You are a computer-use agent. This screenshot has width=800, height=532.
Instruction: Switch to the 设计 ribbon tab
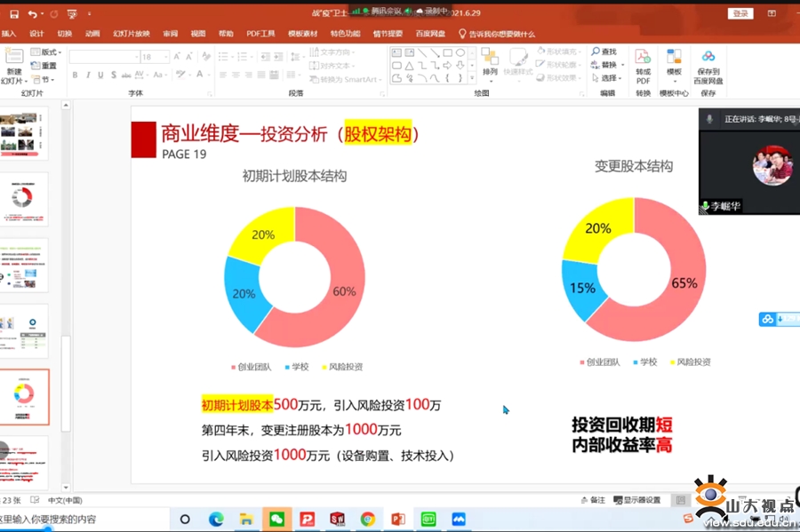[x=36, y=34]
